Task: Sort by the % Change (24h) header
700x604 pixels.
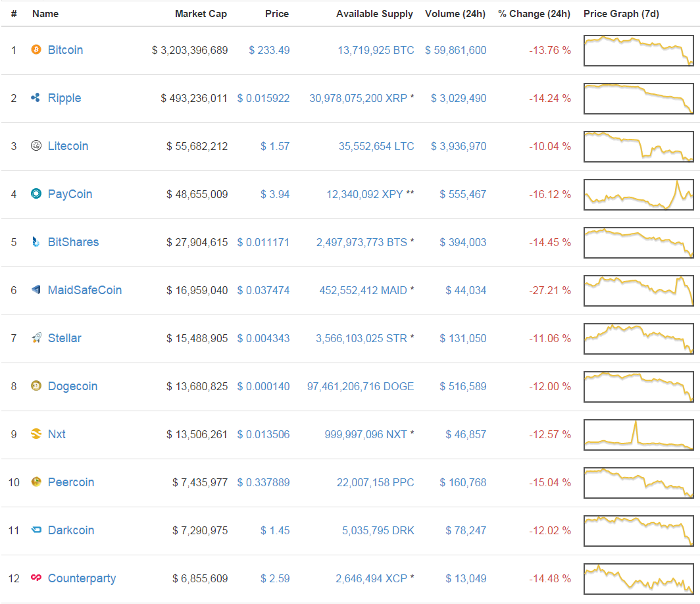Action: (x=534, y=14)
